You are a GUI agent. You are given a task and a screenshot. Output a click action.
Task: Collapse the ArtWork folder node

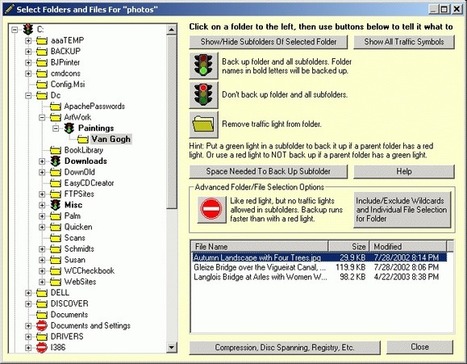[x=42, y=117]
